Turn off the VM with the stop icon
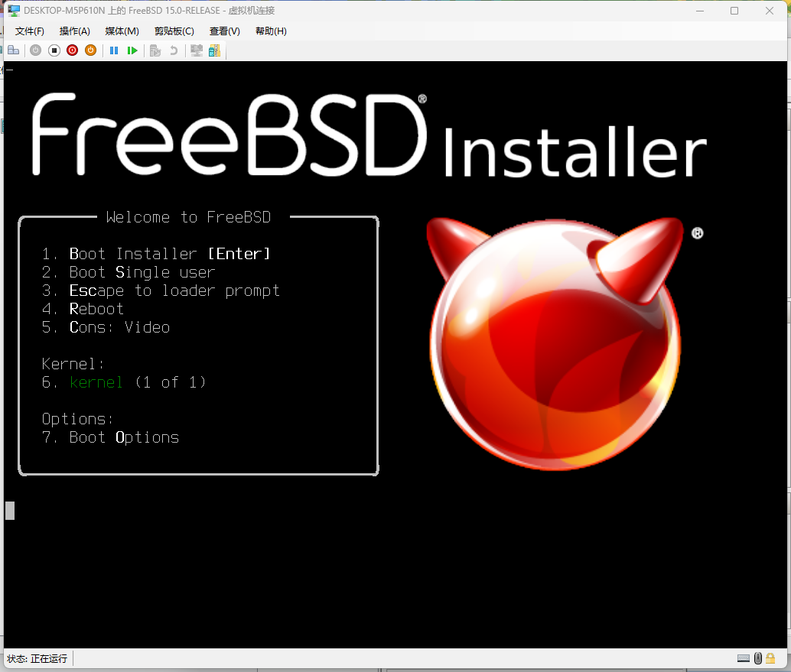The width and height of the screenshot is (791, 672). pos(54,50)
